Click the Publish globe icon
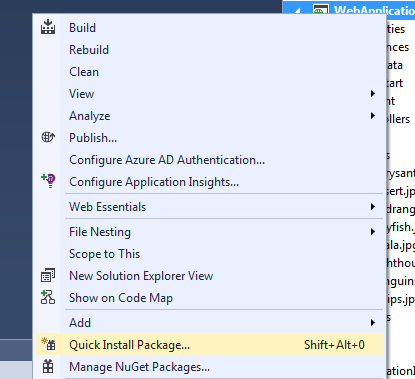The image size is (415, 379). (48, 137)
